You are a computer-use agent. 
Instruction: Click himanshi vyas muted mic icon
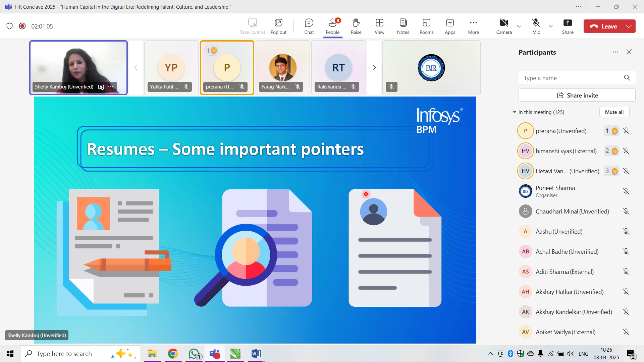coord(626,151)
